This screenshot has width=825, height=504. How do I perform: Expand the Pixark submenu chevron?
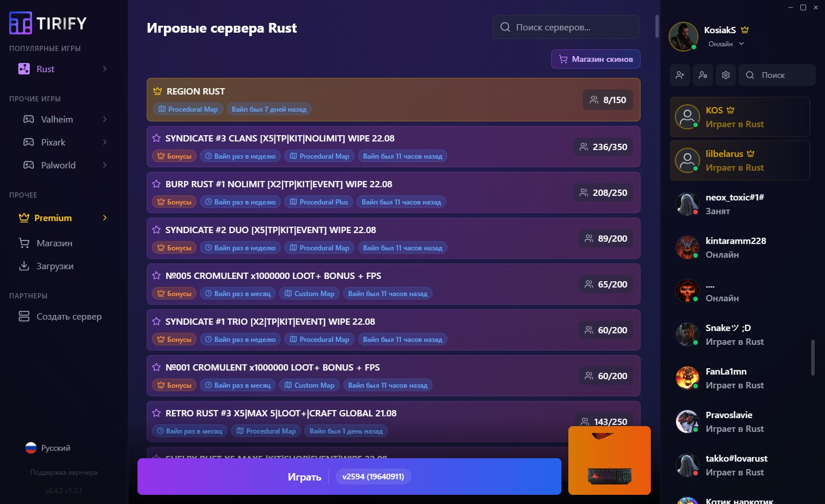coord(105,142)
